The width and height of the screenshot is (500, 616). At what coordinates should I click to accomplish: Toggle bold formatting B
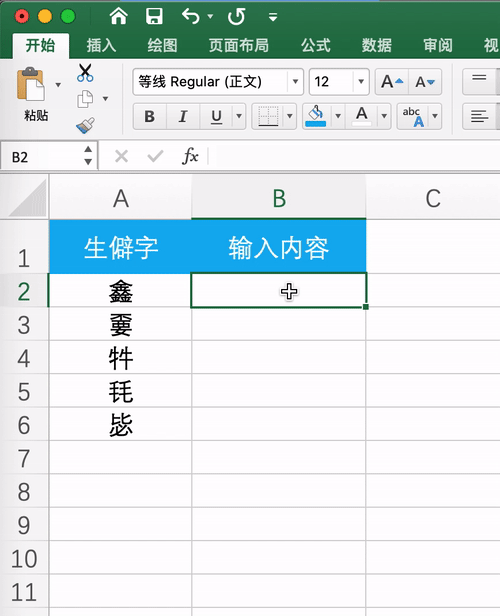(150, 116)
